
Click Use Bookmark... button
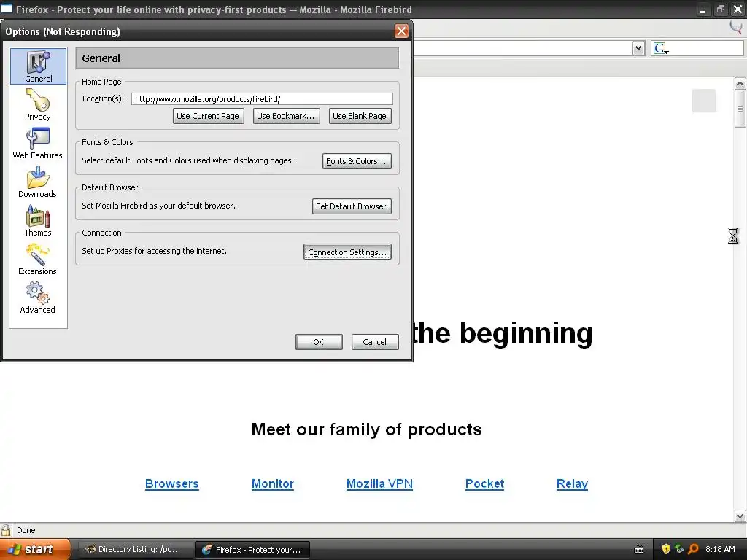click(286, 116)
